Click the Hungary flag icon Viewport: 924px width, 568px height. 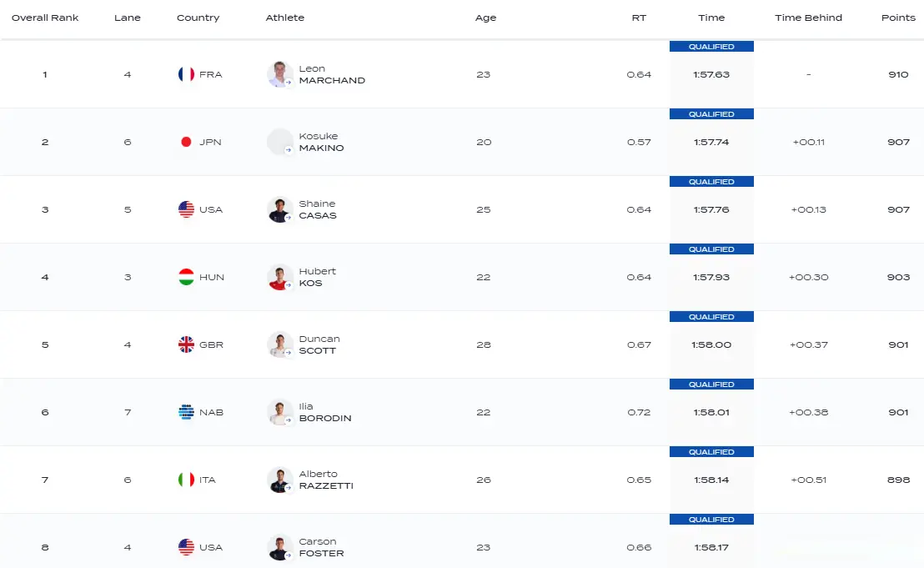(x=186, y=277)
